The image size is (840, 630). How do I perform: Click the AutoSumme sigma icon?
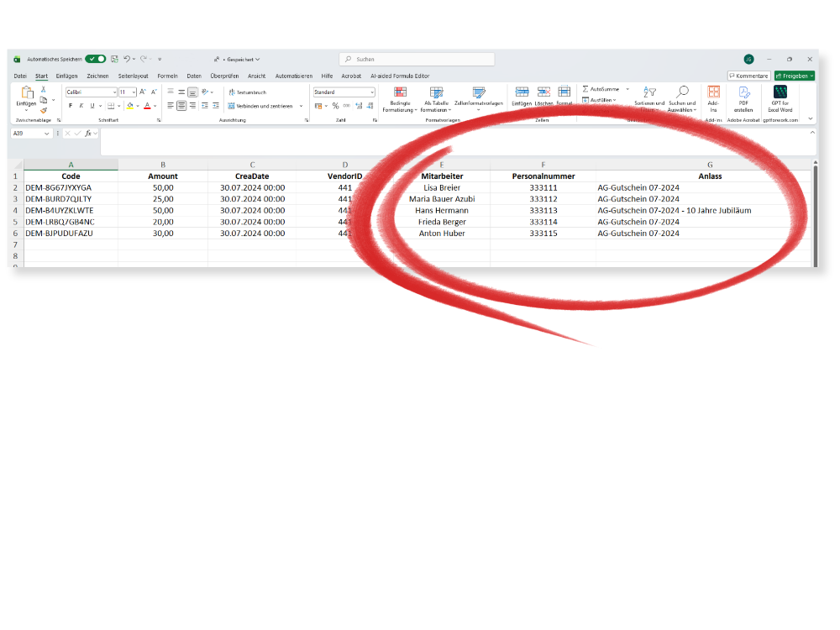click(x=585, y=88)
